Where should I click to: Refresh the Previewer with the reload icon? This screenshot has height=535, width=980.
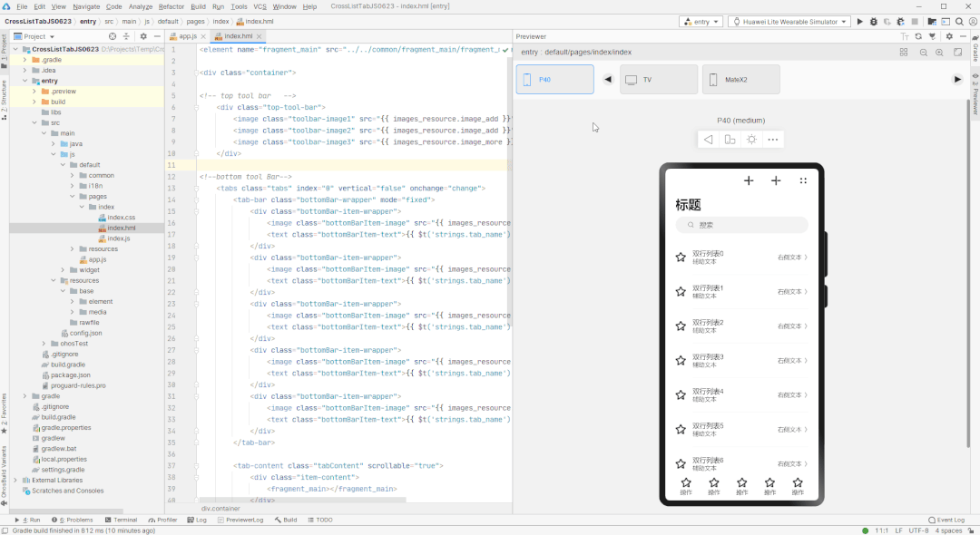pos(917,37)
